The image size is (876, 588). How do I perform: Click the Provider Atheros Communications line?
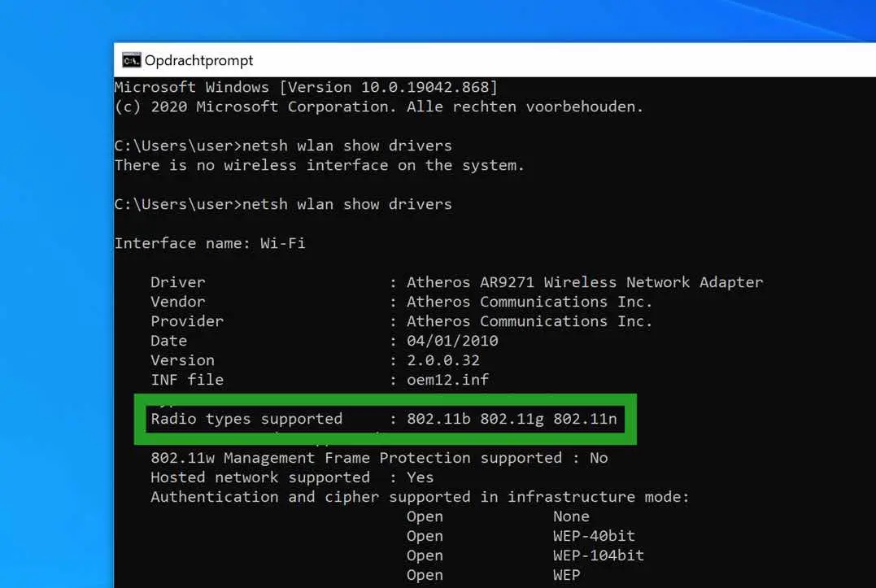click(402, 321)
